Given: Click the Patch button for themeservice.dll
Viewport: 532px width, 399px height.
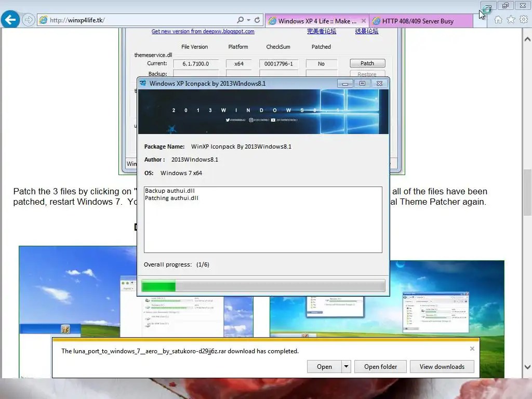Looking at the screenshot, I should pos(367,63).
